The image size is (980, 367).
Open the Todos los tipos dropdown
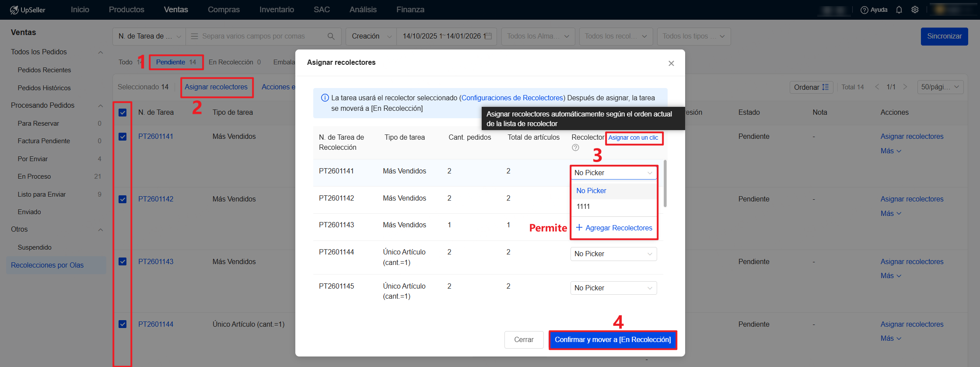point(694,36)
